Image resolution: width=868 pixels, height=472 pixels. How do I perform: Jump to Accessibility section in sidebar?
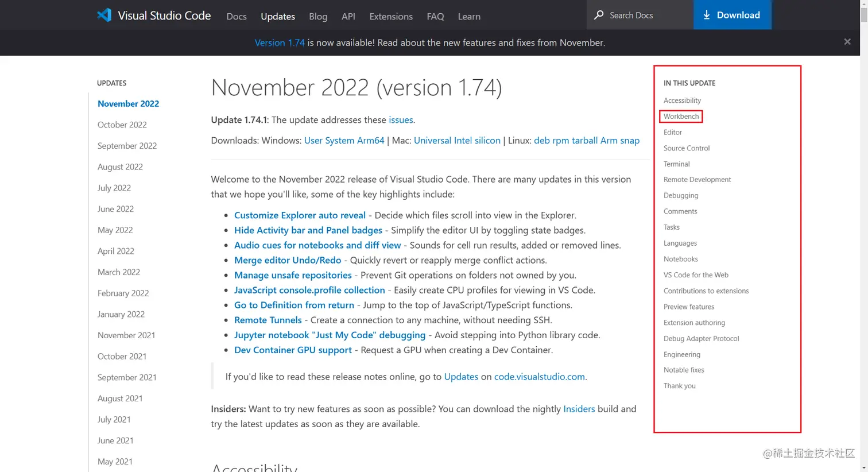[x=682, y=100]
